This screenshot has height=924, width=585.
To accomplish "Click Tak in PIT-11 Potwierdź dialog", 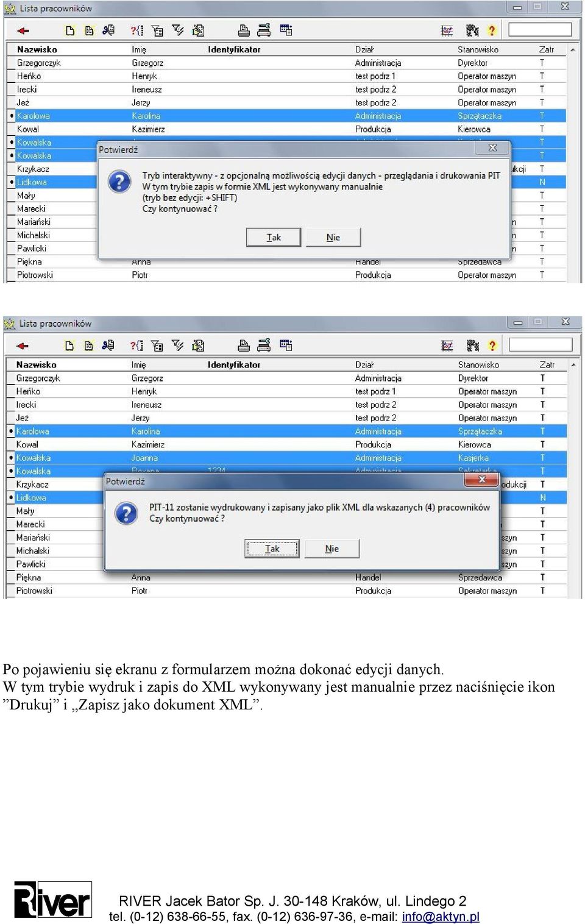I will [x=272, y=549].
